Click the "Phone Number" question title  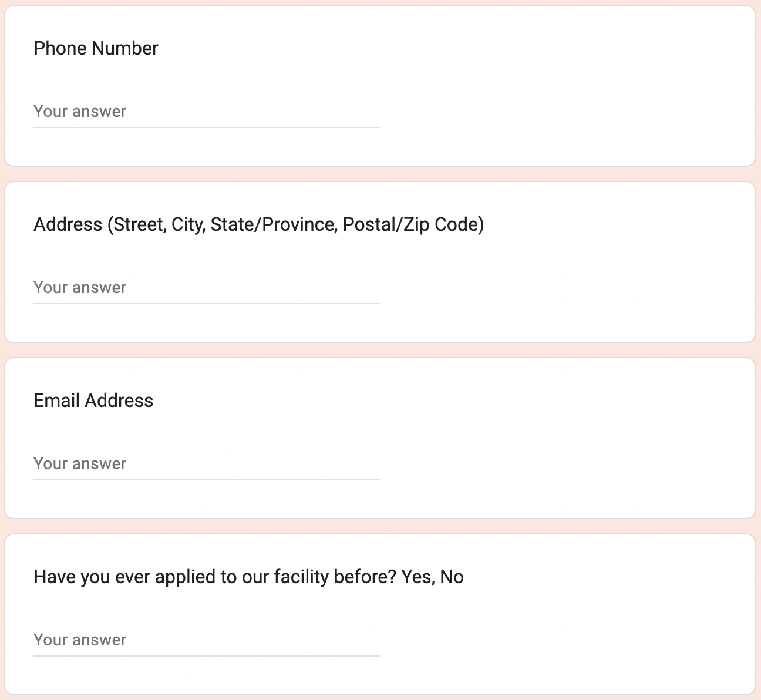pos(96,48)
